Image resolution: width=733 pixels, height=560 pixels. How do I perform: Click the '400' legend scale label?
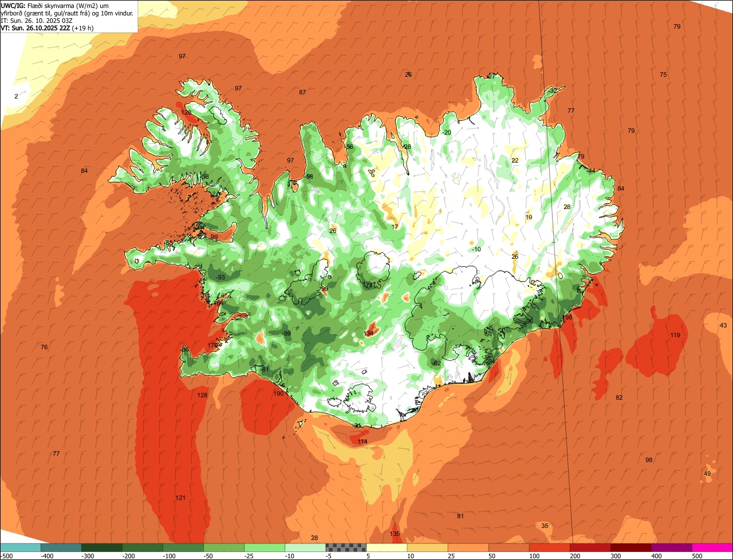point(656,556)
